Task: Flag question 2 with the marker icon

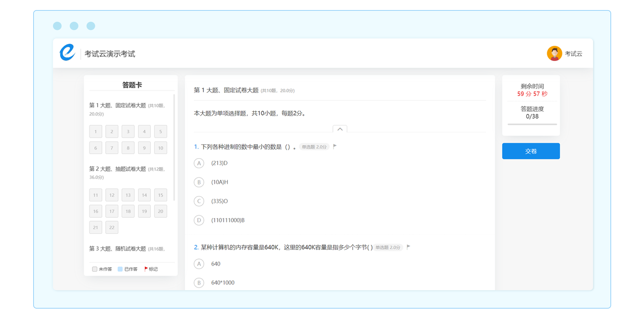Action: 408,247
